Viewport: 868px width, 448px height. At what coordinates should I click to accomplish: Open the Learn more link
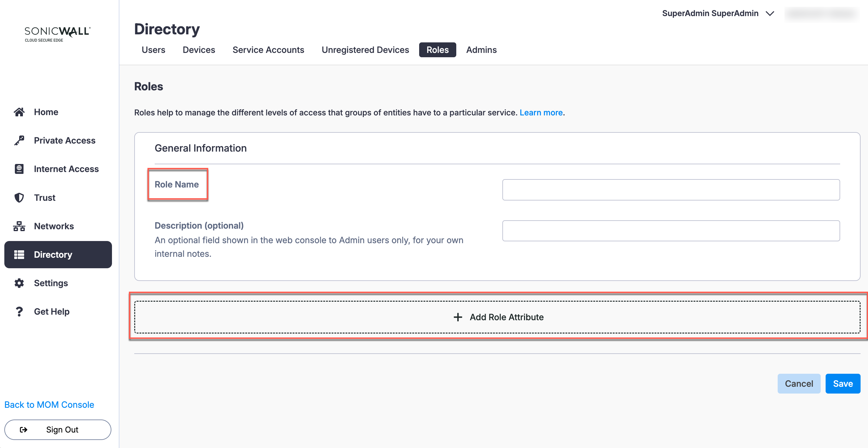click(x=541, y=113)
